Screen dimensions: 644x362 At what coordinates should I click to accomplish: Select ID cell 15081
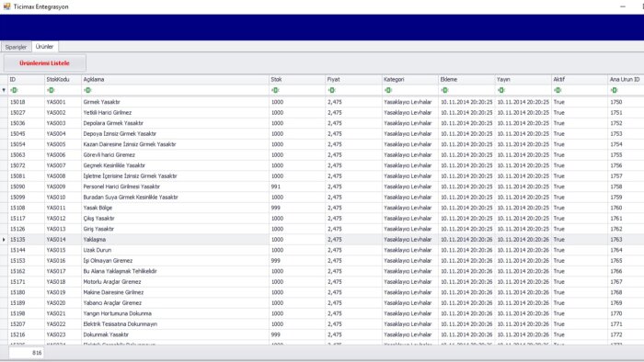(x=27, y=176)
